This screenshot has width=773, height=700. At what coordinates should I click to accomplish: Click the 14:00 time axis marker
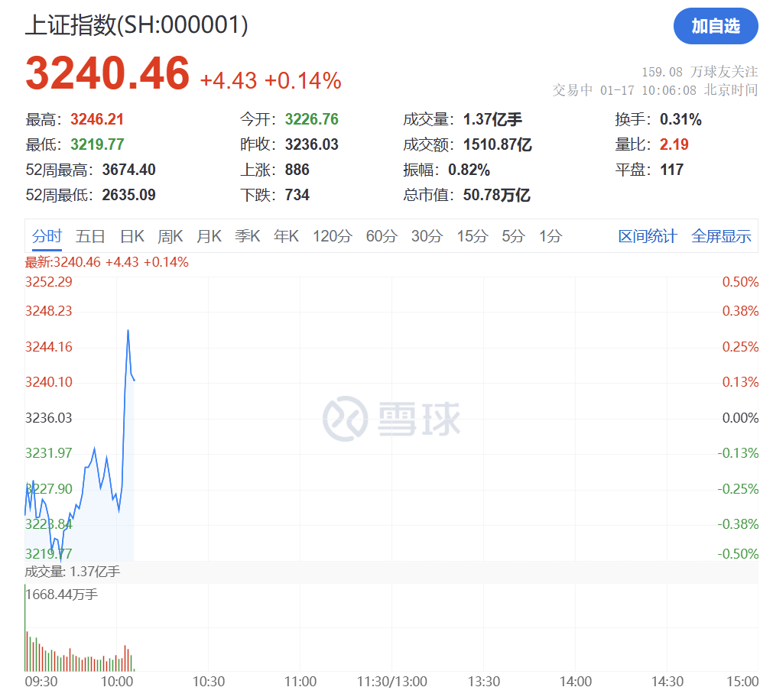tap(575, 682)
